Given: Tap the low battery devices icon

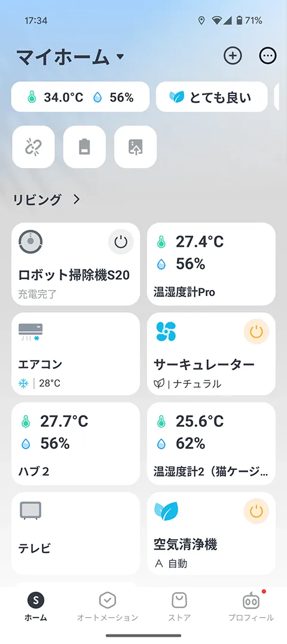Looking at the screenshot, I should (84, 146).
